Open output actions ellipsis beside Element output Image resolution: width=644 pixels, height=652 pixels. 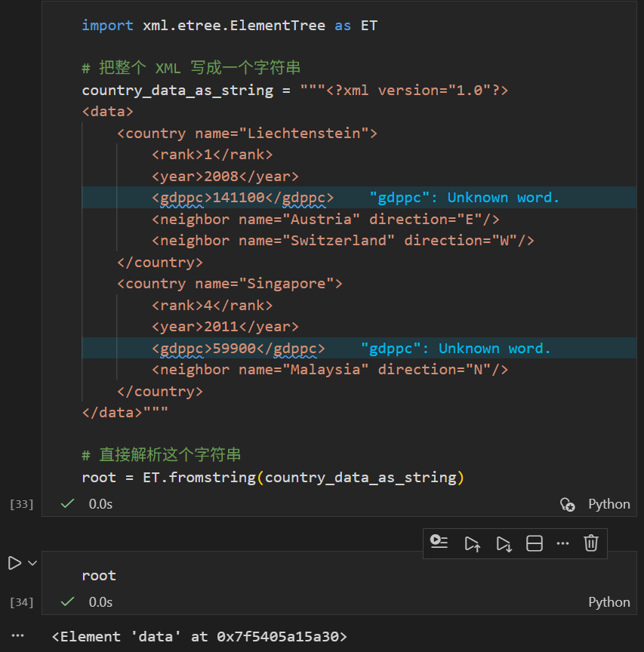coord(18,635)
